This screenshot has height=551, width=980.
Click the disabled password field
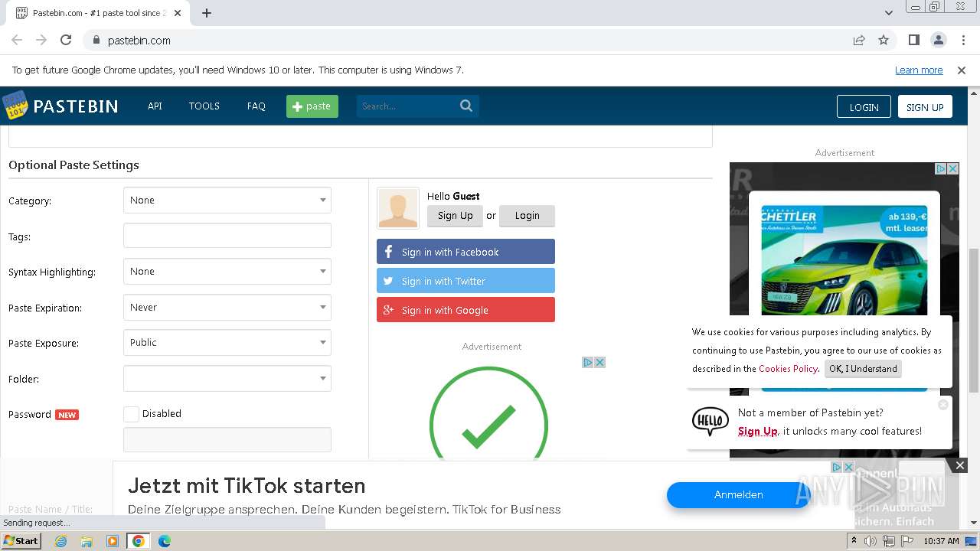[227, 439]
